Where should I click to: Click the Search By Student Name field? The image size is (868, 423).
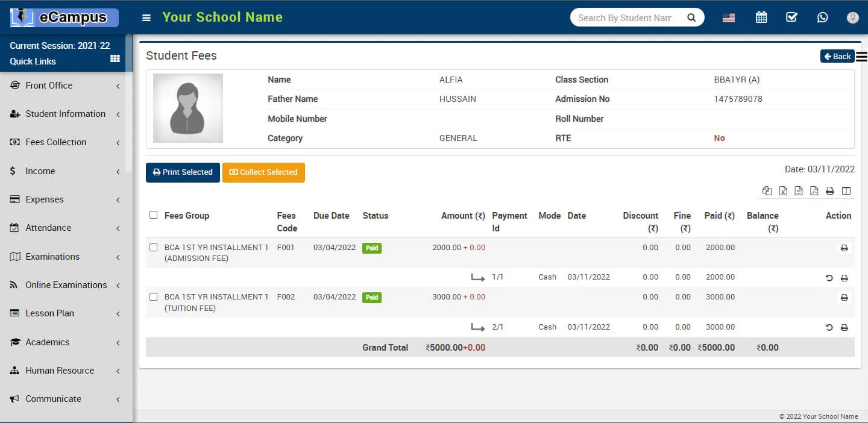click(x=624, y=18)
